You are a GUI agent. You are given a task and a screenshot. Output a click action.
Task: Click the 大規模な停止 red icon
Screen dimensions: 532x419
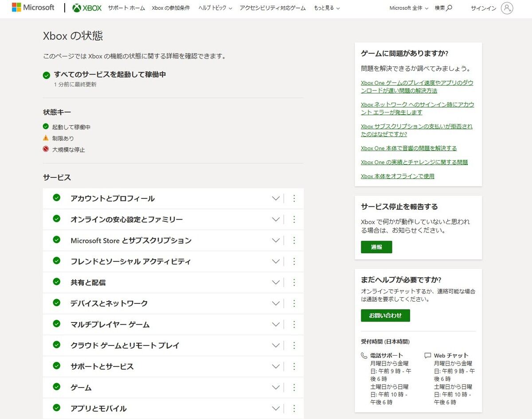click(x=46, y=149)
